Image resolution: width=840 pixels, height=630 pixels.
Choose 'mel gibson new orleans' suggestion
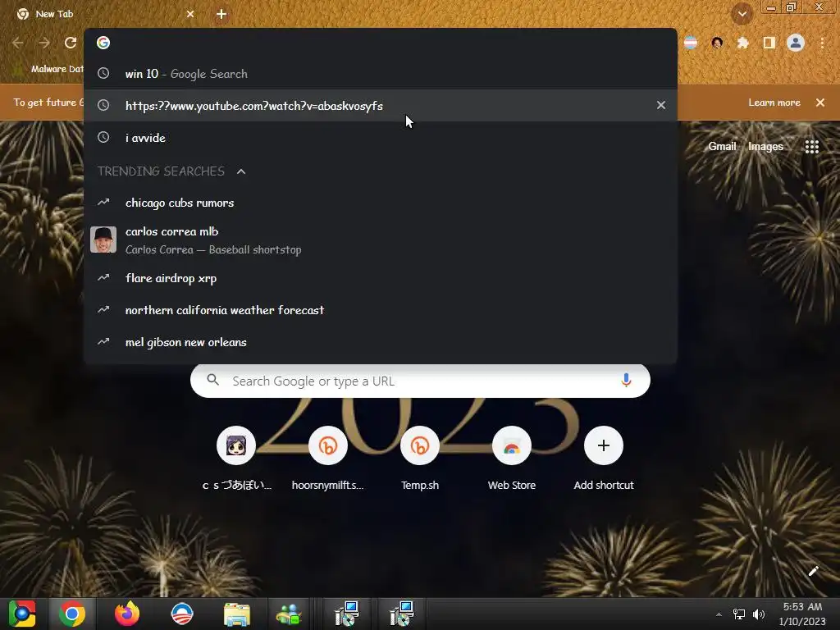(x=381, y=342)
